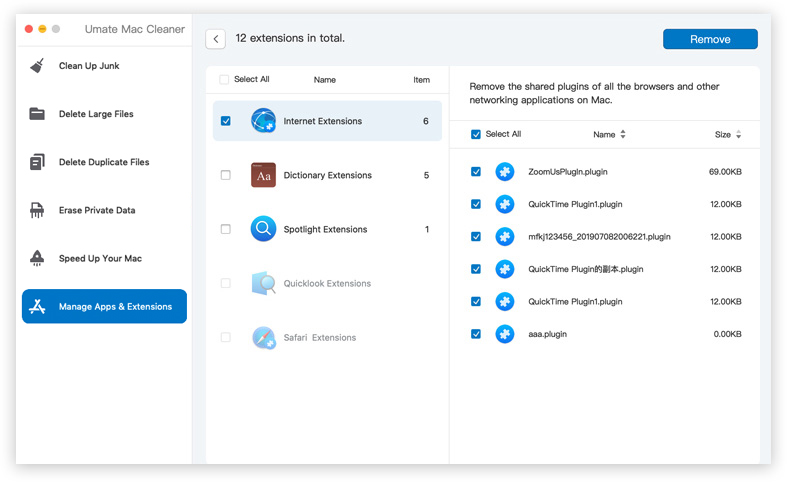Screen dimensions: 787x482
Task: Click the Clean Up Junk broom icon
Action: (37, 66)
